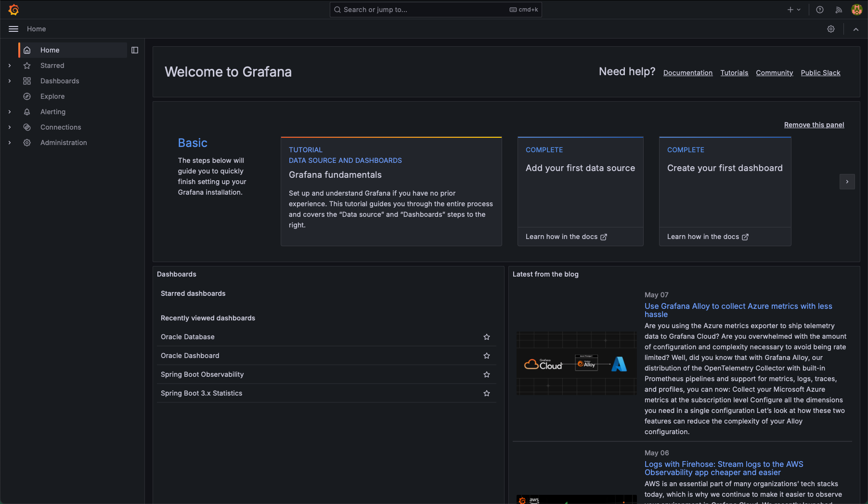This screenshot has width=868, height=504.
Task: Undock the sidebar menu panel icon
Action: click(135, 50)
